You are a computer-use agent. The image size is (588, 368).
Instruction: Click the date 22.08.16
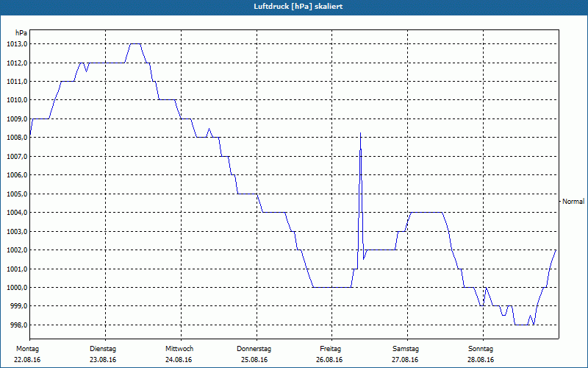[x=27, y=360]
